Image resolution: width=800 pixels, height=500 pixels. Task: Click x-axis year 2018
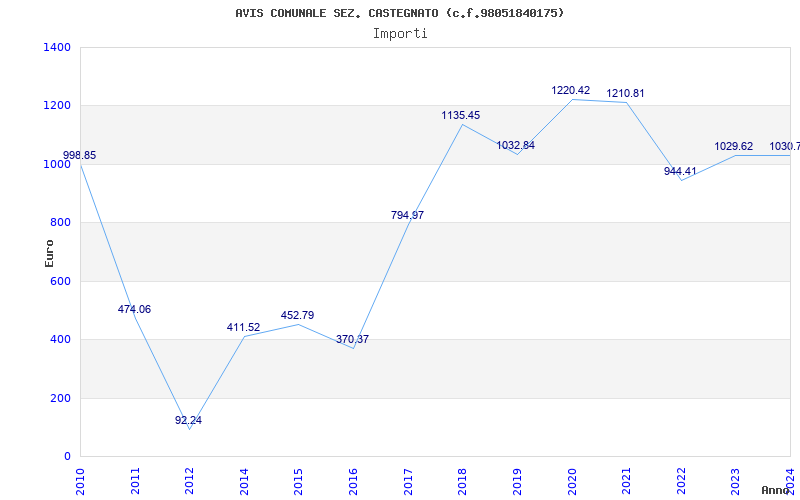[462, 481]
